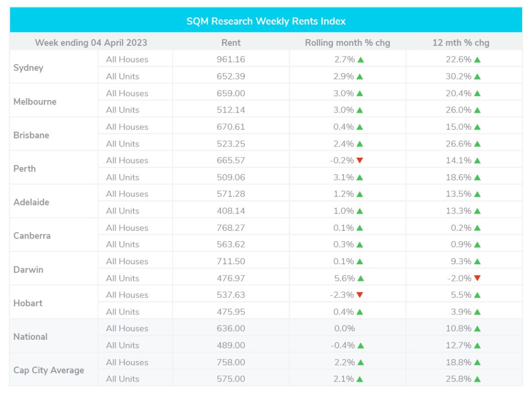Click Melbourne units rent 512.14
This screenshot has height=395, width=532.
[x=231, y=110]
